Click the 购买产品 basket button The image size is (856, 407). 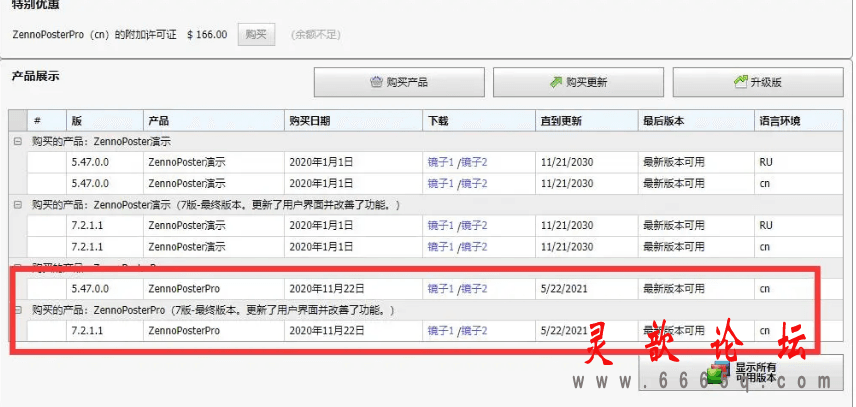coord(399,82)
